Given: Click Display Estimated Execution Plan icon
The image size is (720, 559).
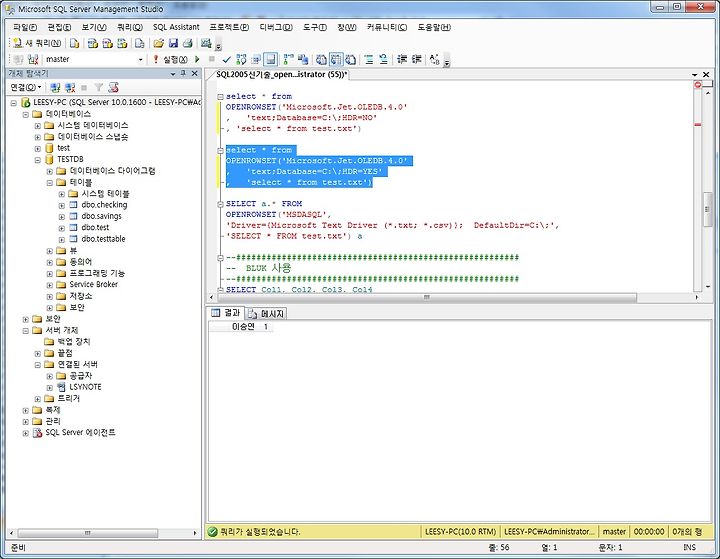Looking at the screenshot, I should click(x=241, y=59).
